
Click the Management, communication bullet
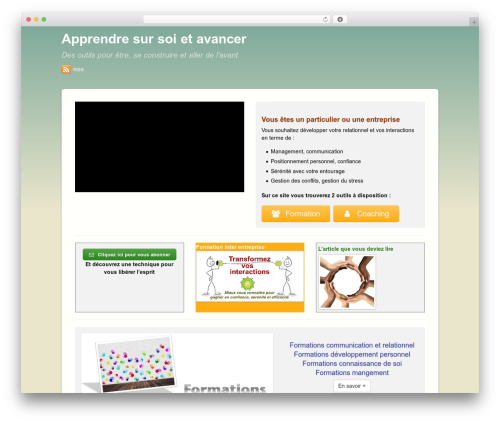pyautogui.click(x=307, y=151)
